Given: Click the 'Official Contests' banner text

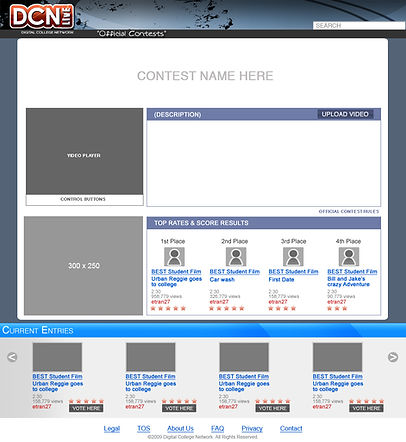Looking at the screenshot, I should click(x=131, y=33).
